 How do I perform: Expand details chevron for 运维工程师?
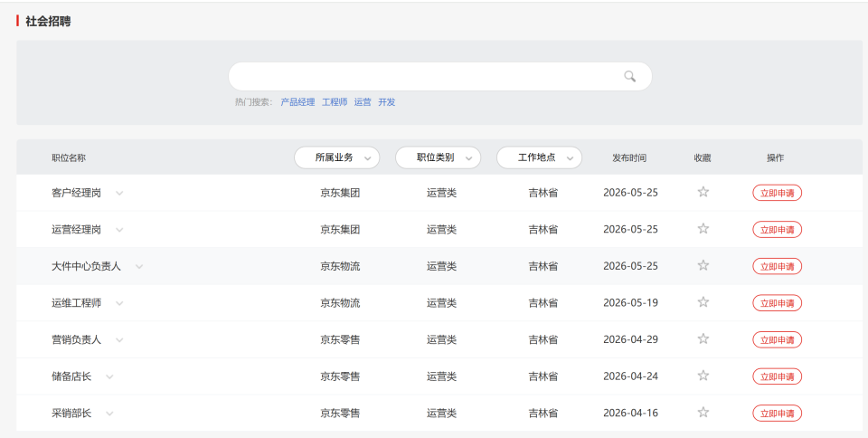click(x=119, y=303)
